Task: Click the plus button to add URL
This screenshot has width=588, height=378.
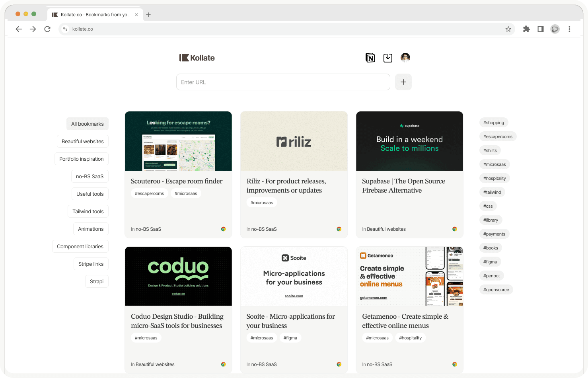Action: [x=403, y=82]
